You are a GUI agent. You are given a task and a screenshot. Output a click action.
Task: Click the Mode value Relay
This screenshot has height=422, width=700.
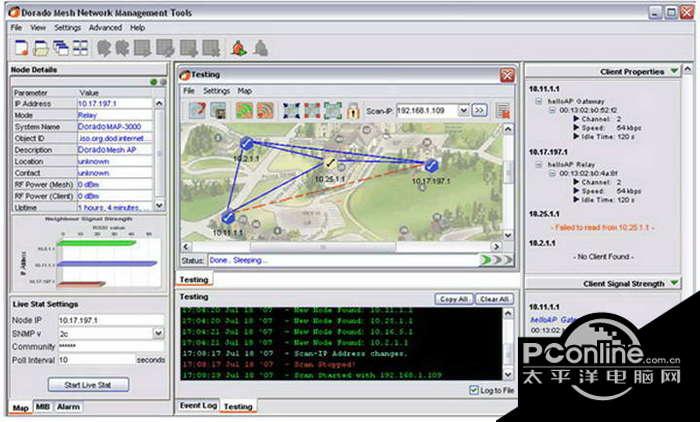point(115,115)
